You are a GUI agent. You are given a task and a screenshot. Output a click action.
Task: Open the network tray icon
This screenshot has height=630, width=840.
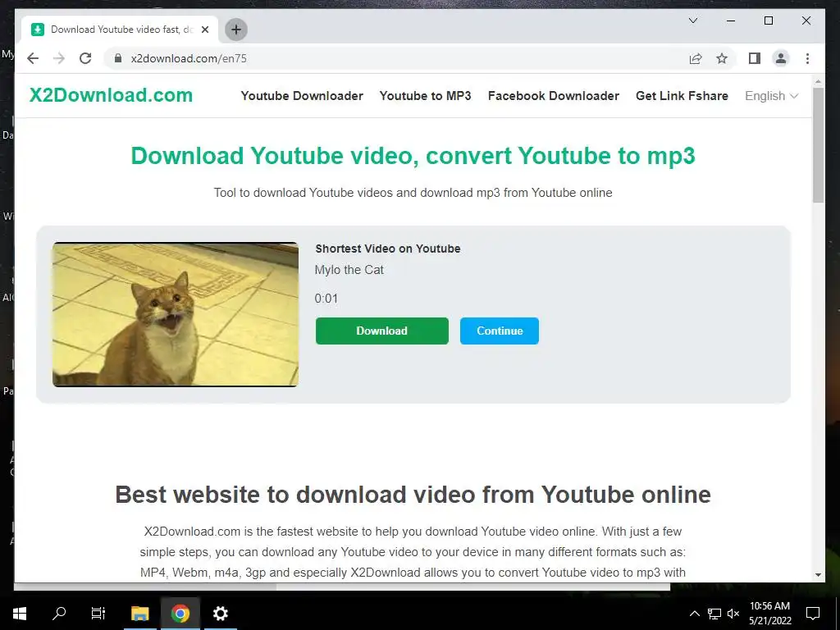tap(714, 614)
